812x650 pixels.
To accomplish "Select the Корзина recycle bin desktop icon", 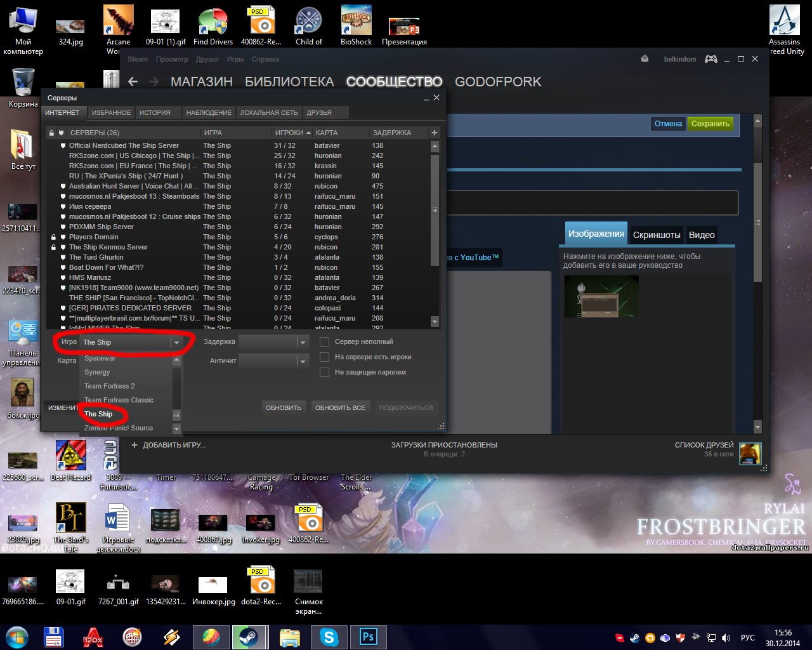I will [23, 88].
